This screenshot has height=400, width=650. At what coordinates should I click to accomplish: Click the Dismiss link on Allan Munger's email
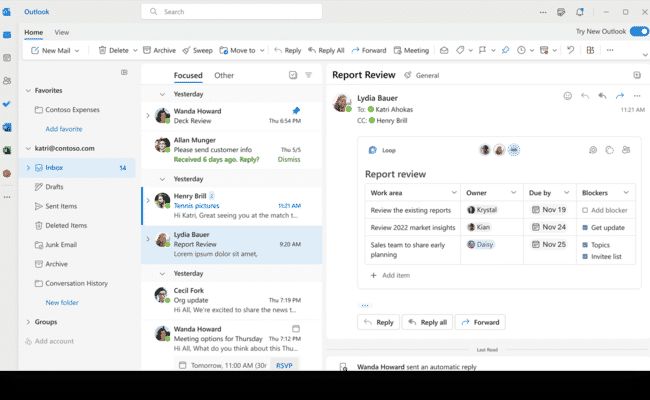point(288,159)
